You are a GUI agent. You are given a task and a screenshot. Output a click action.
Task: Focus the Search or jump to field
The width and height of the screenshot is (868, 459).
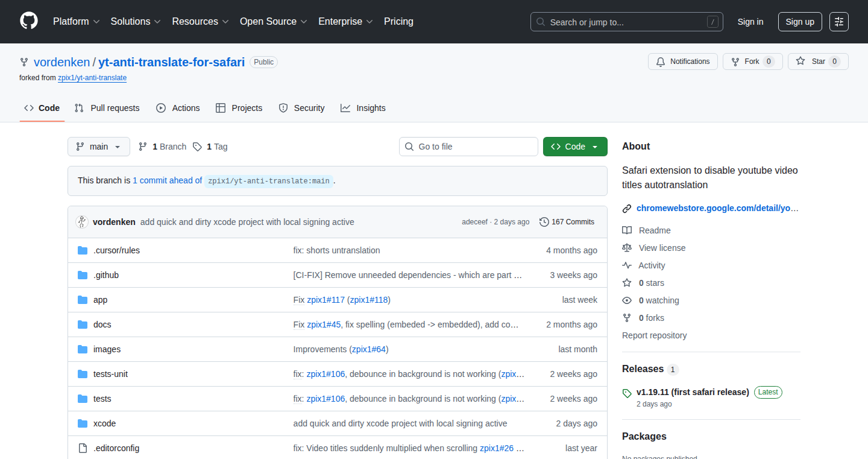click(x=627, y=22)
